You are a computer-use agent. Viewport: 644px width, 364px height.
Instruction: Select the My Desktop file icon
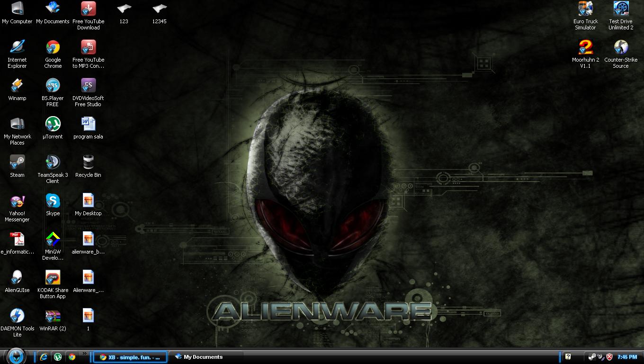(88, 205)
